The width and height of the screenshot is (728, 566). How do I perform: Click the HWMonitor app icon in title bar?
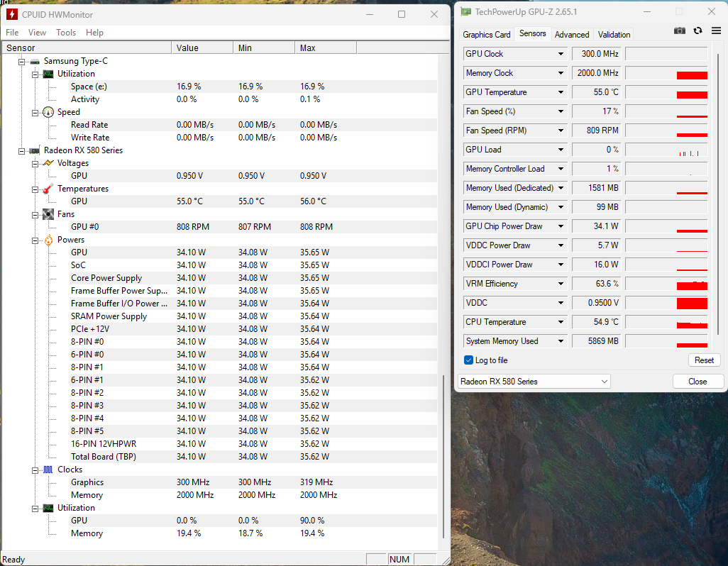point(11,14)
